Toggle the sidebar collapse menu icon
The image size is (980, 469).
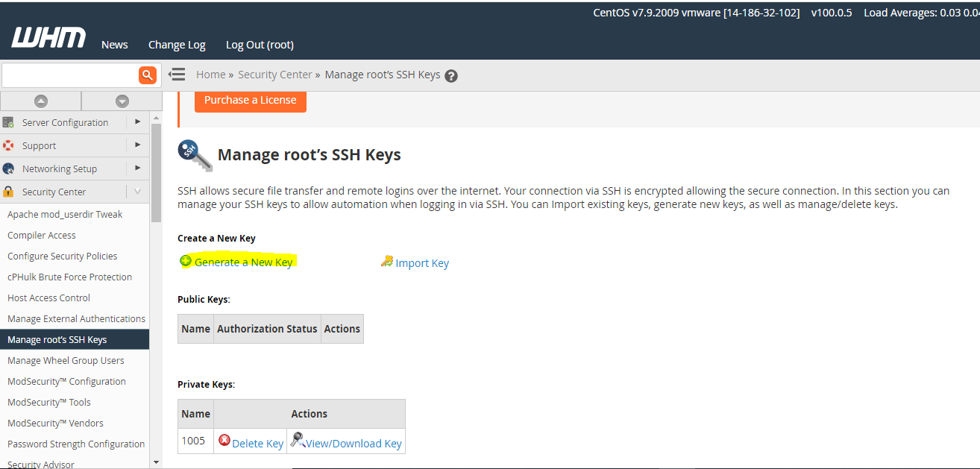pyautogui.click(x=177, y=75)
